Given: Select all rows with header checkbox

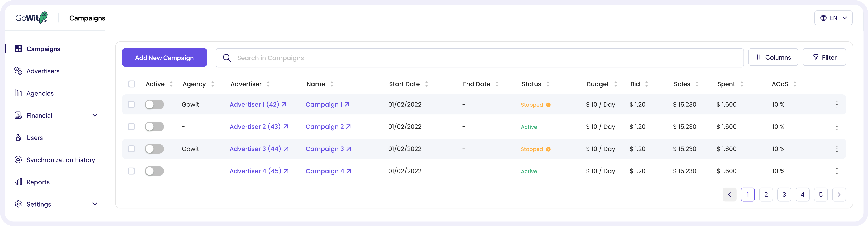Looking at the screenshot, I should 132,84.
